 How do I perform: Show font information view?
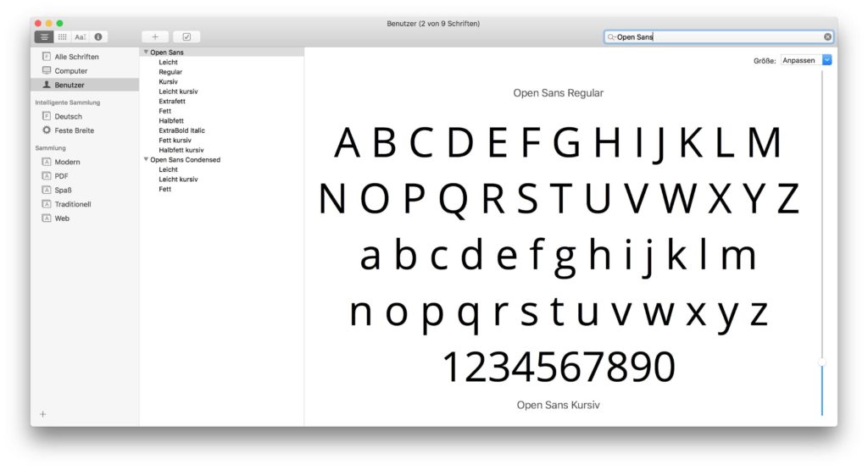point(98,36)
